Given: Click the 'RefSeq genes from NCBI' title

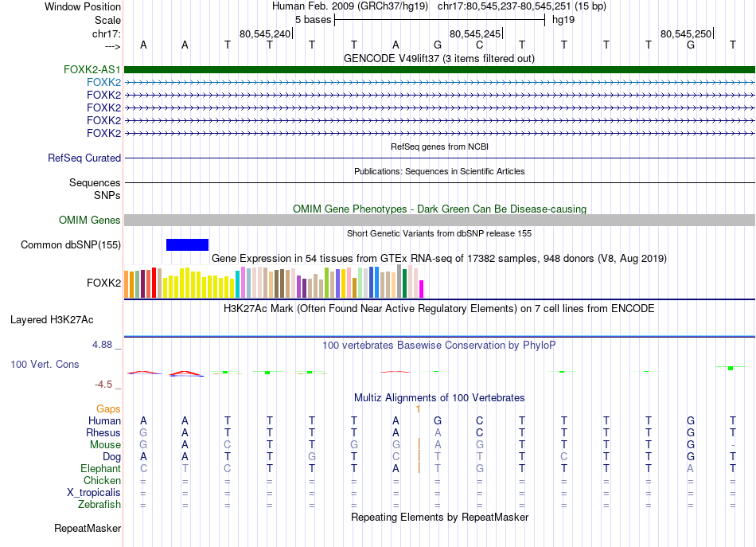Looking at the screenshot, I should pos(439,147).
